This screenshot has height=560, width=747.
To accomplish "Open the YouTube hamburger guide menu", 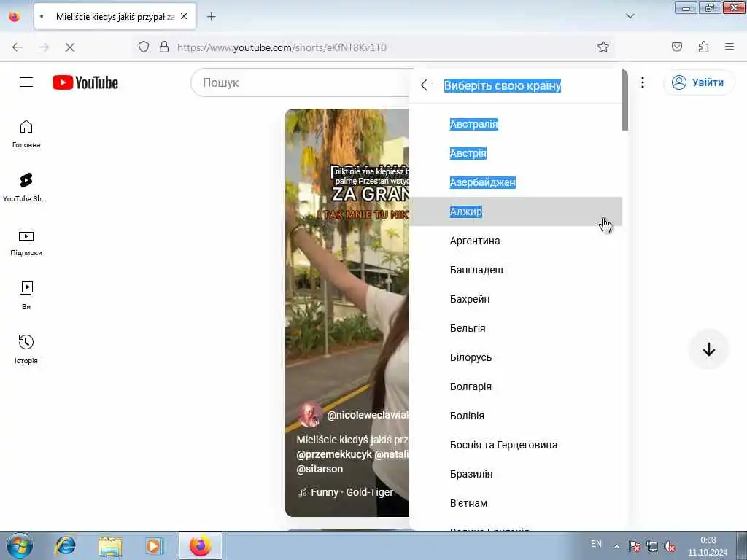I will pyautogui.click(x=26, y=82).
